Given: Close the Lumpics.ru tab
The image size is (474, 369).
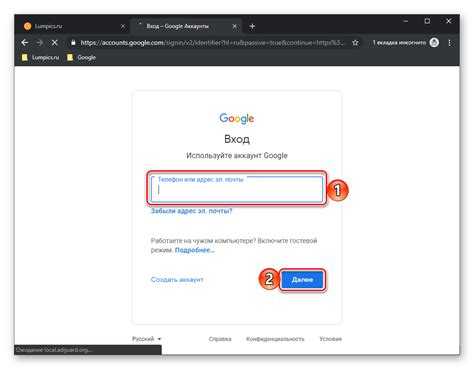Looking at the screenshot, I should coord(123,26).
